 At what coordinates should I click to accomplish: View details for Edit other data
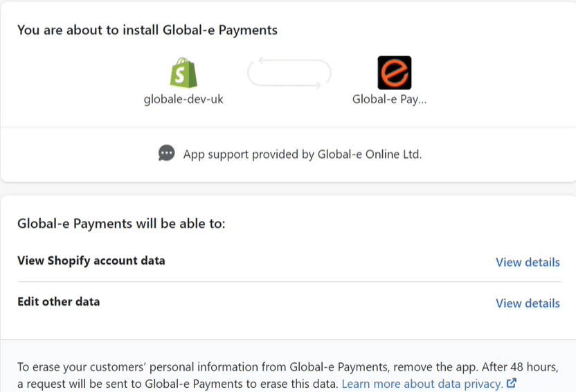tap(528, 303)
